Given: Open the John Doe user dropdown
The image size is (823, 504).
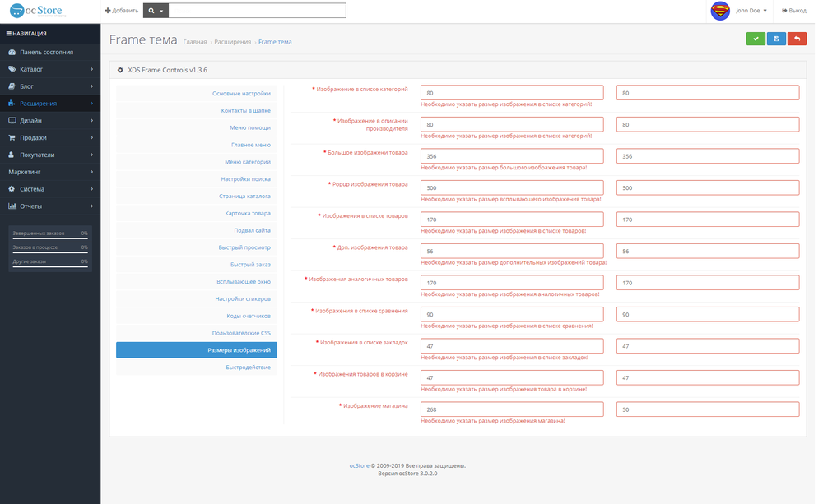Looking at the screenshot, I should click(751, 11).
